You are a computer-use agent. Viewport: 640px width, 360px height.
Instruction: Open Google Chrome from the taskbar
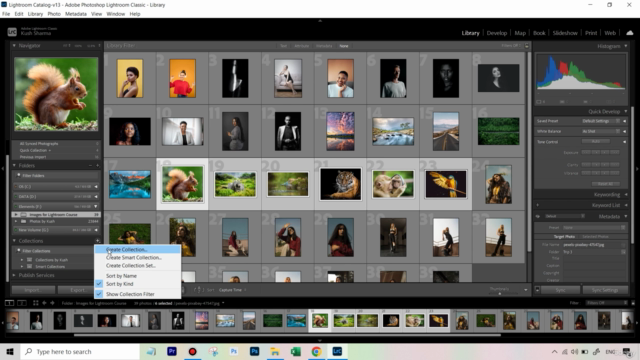[316, 351]
